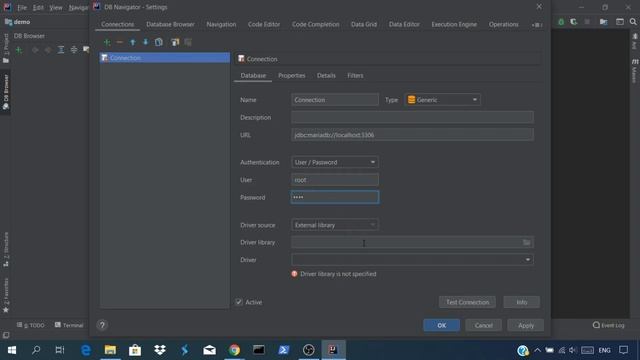
Task: Click the export connections icon in the settings toolbar
Action: [x=188, y=42]
